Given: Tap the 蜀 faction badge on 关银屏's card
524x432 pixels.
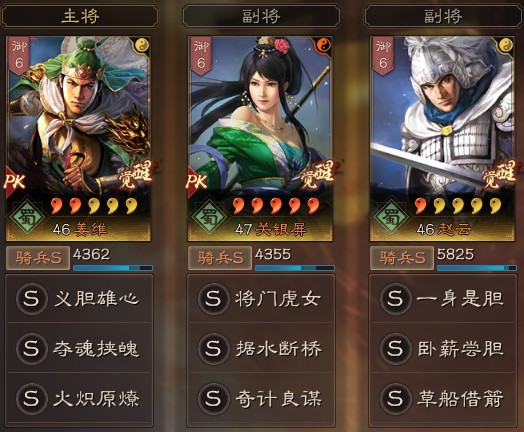Looking at the screenshot, I should coord(209,217).
